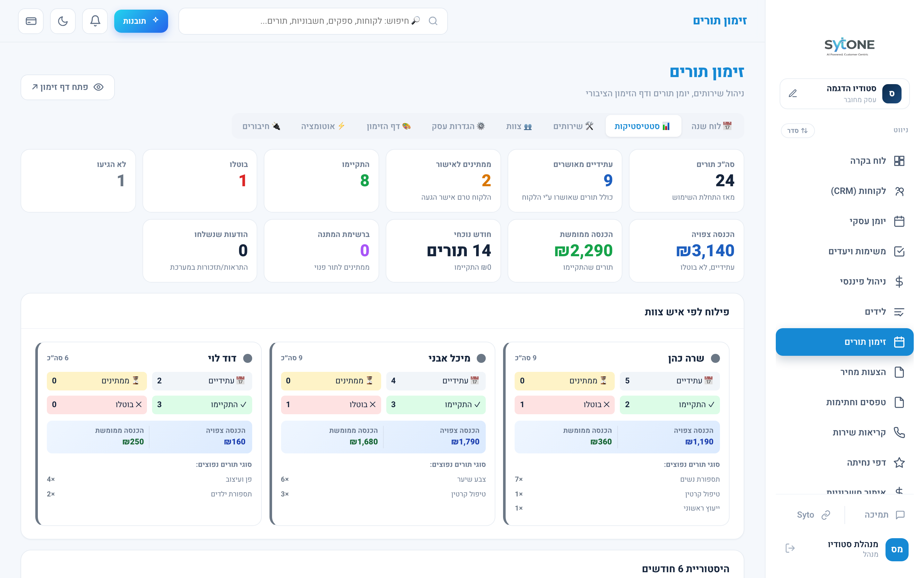Open קריאות שירות service calls in sidebar

point(844,432)
